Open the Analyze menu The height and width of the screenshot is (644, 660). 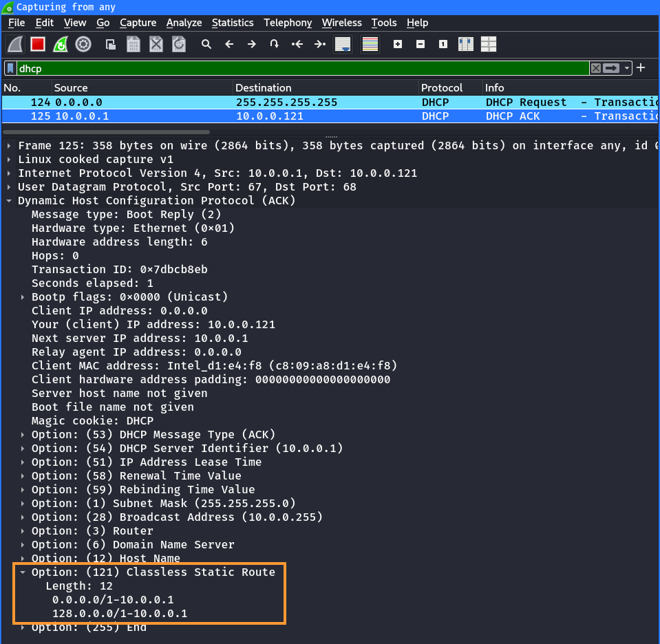184,23
